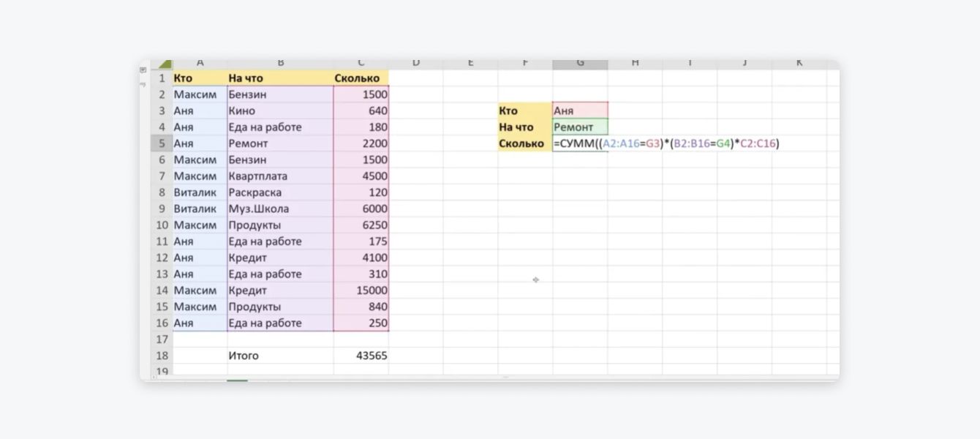The height and width of the screenshot is (439, 980).
Task: Click the 'Итого' label cell
Action: pos(280,356)
